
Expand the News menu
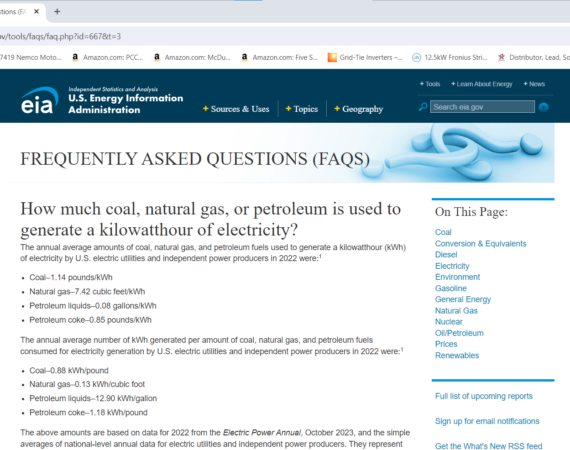pyautogui.click(x=534, y=84)
